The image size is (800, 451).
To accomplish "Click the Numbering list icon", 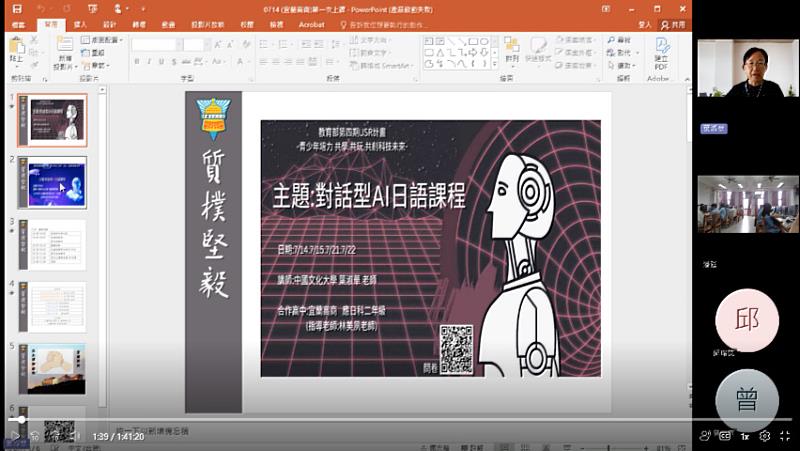I will coord(284,45).
